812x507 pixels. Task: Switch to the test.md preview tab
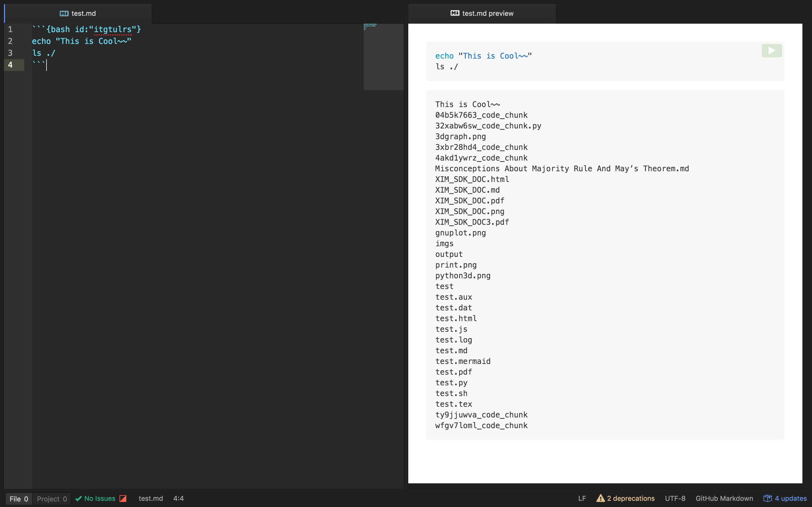tap(487, 14)
